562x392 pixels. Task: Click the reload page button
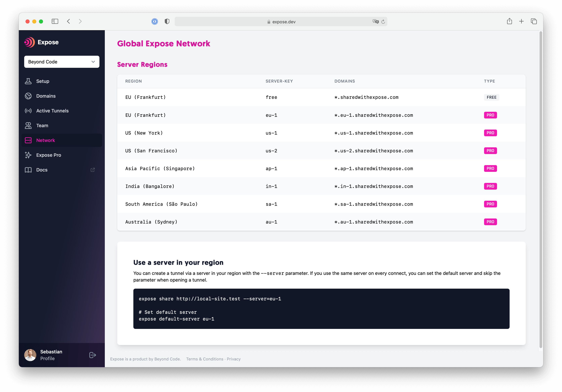pos(383,21)
